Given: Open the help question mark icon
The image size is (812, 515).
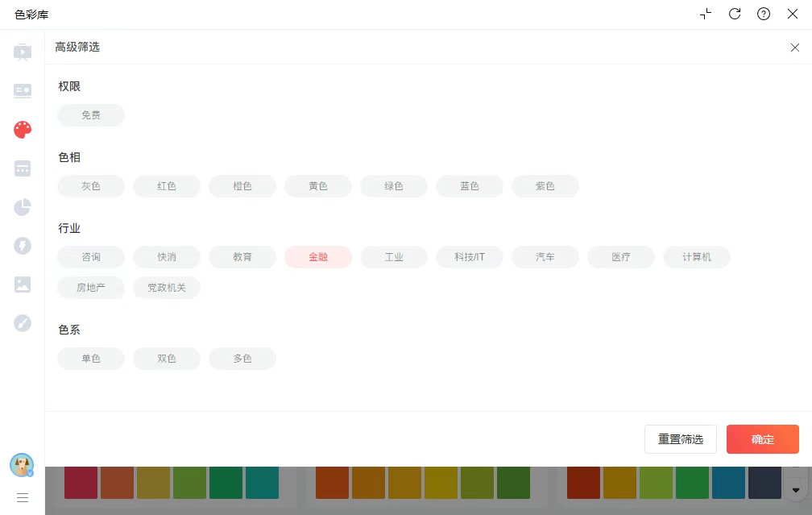Looking at the screenshot, I should [764, 14].
